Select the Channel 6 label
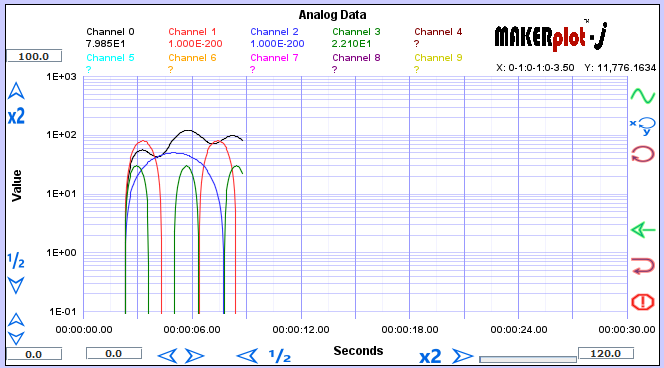The height and width of the screenshot is (368, 664). (192, 58)
